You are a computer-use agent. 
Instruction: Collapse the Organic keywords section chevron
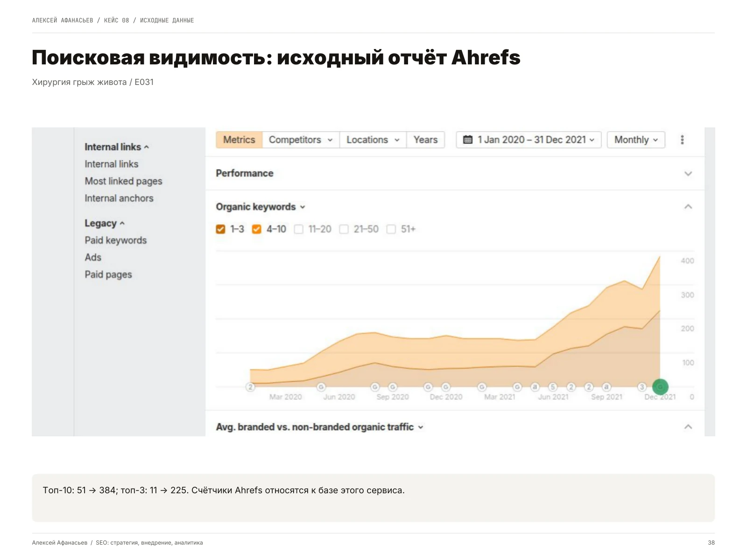coord(688,207)
